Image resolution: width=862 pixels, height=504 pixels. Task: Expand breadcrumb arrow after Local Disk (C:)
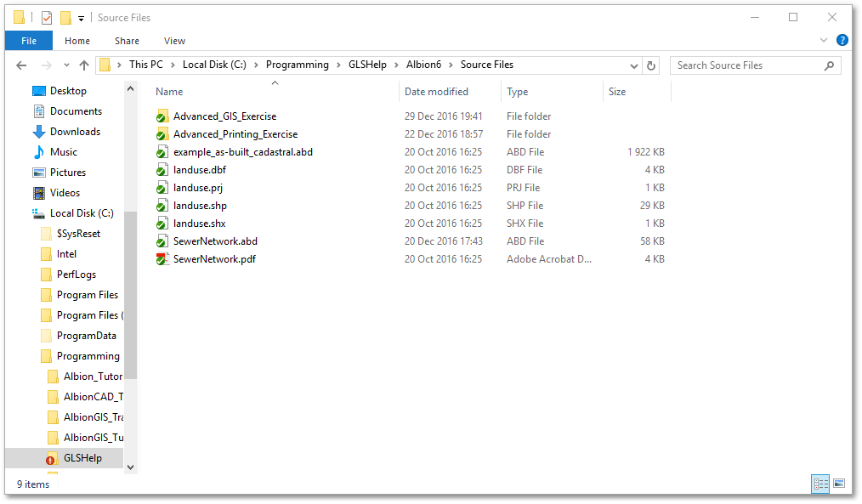point(256,65)
